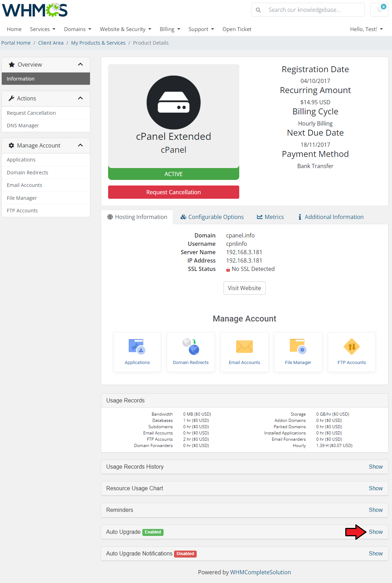Click the Actions wrench icon
The image size is (392, 583).
pos(12,98)
